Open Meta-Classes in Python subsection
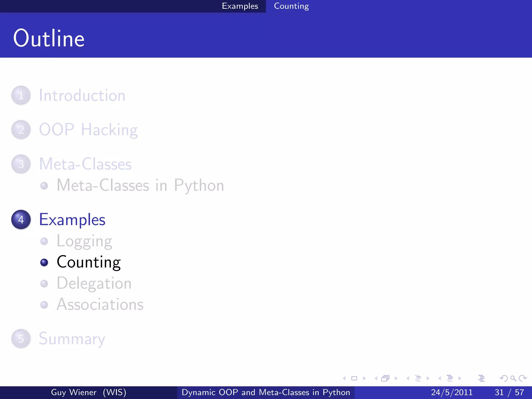Image resolution: width=532 pixels, height=399 pixels. [140, 185]
